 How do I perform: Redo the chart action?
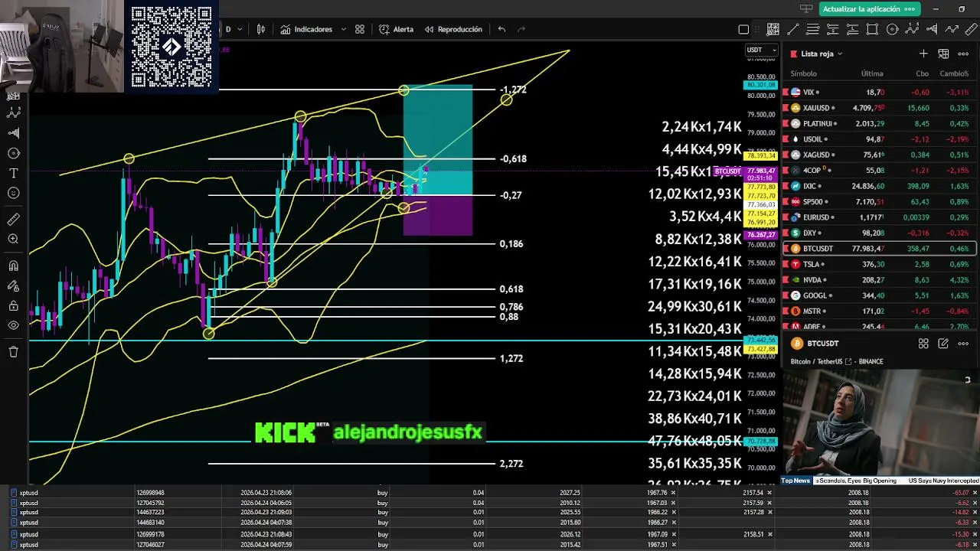pos(521,29)
